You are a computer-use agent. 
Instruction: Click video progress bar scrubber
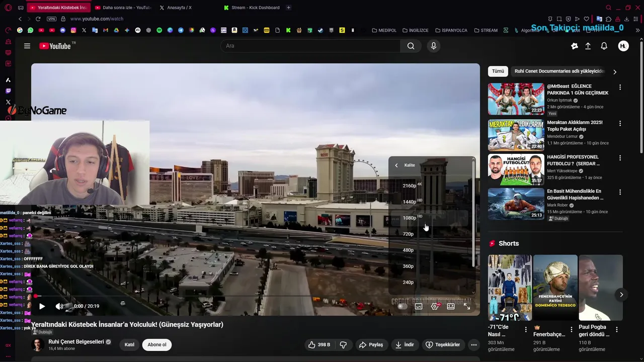coord(36,296)
